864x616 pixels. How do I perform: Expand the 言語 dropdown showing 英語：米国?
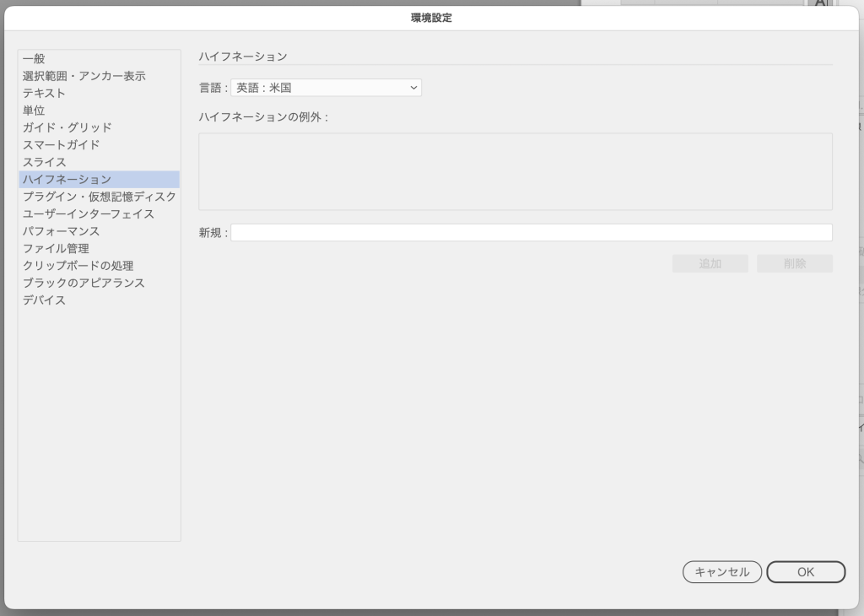pos(326,88)
